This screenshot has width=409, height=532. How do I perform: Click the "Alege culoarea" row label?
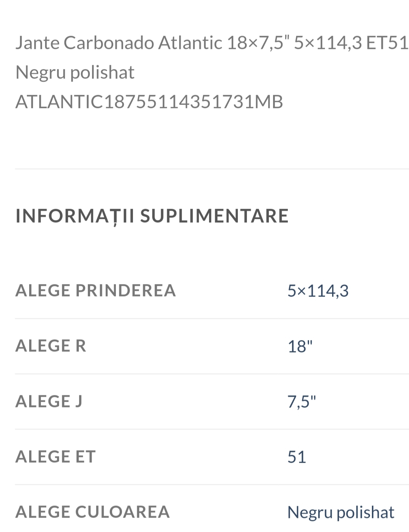point(92,512)
